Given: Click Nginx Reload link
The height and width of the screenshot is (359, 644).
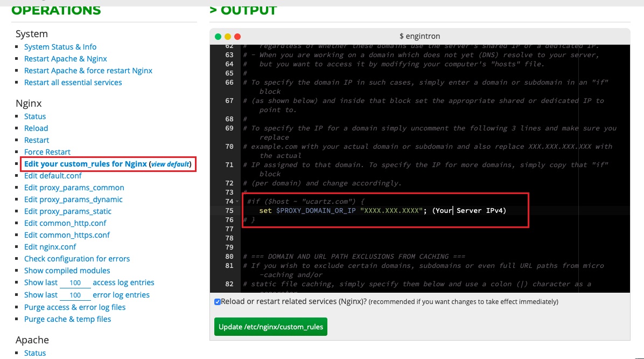Looking at the screenshot, I should tap(36, 128).
